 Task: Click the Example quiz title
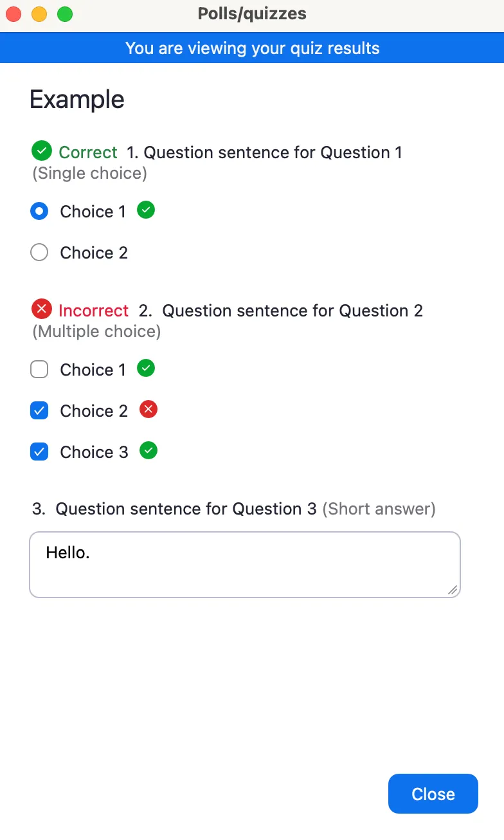(x=76, y=99)
